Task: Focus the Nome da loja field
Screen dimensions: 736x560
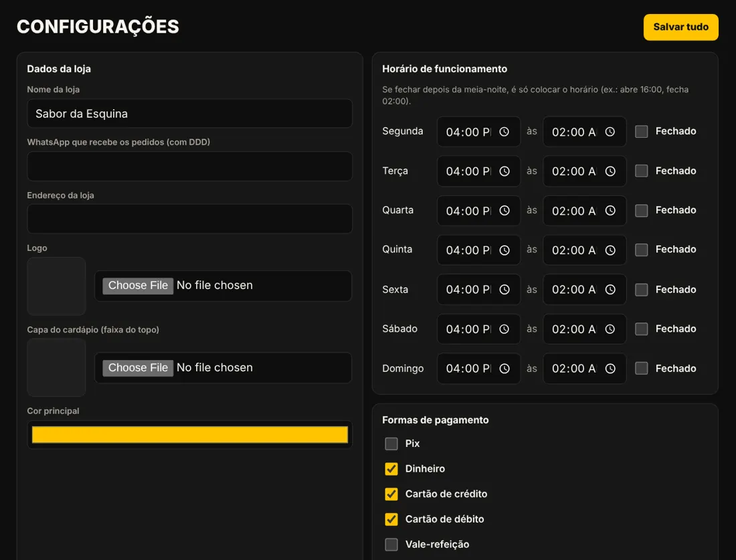Action: [x=189, y=113]
